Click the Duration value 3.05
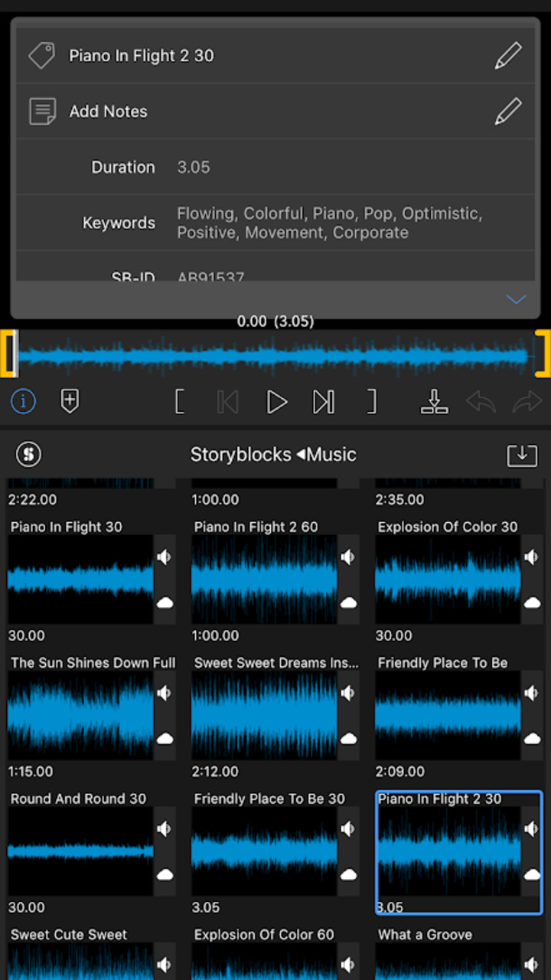 [x=194, y=167]
